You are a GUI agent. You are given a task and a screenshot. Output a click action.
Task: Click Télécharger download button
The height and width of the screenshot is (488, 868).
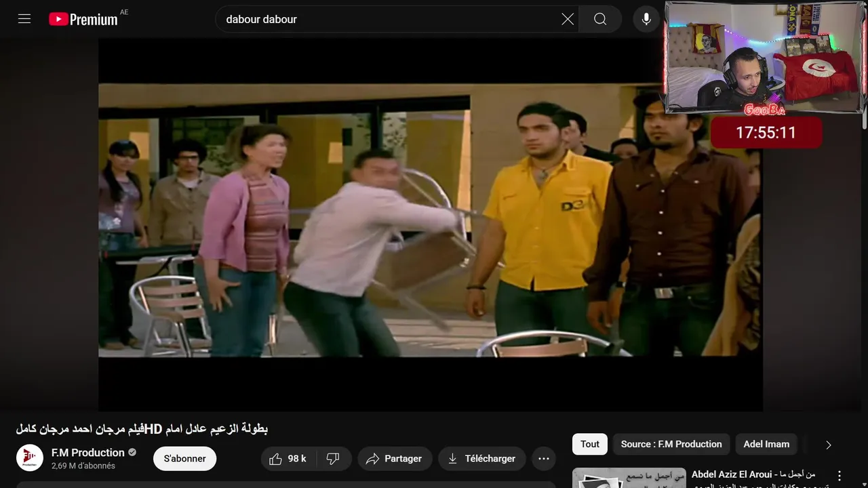(x=482, y=459)
